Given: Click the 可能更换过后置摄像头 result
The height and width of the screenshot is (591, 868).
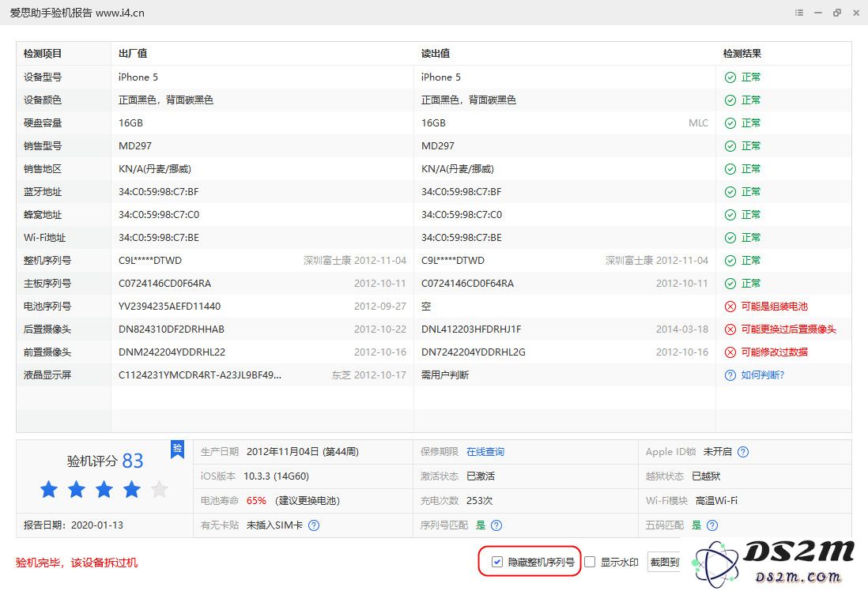Looking at the screenshot, I should click(x=789, y=329).
